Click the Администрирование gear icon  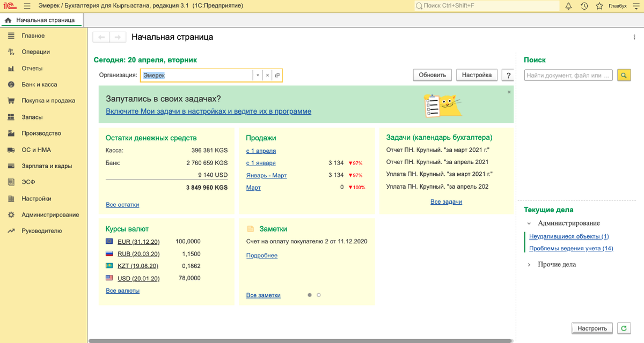(11, 215)
